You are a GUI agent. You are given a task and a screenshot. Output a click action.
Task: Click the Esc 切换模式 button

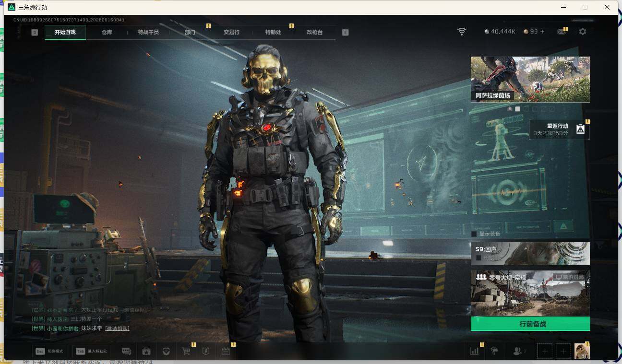tap(48, 352)
